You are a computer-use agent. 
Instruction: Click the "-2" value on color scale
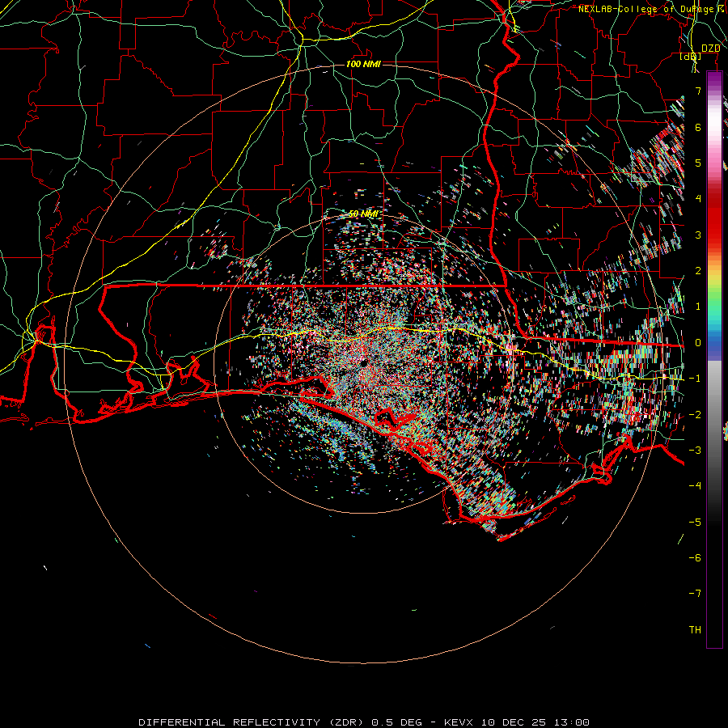click(x=695, y=415)
